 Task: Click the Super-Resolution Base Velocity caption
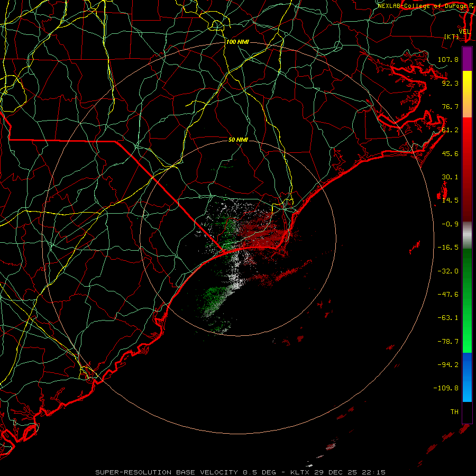tap(240, 472)
